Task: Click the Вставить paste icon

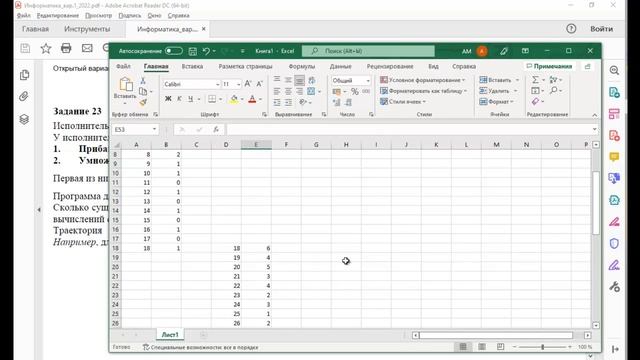Action: click(126, 84)
